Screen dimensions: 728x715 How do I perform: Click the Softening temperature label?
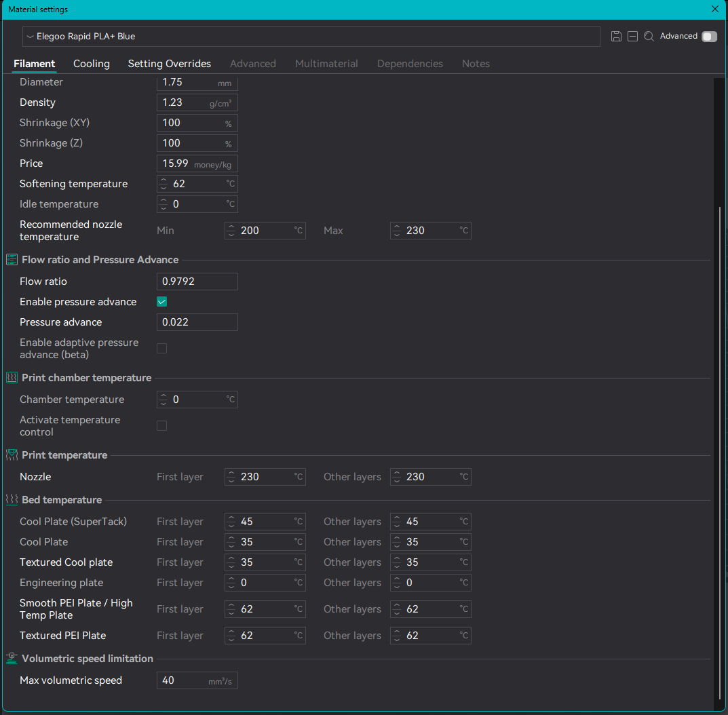[x=73, y=184]
